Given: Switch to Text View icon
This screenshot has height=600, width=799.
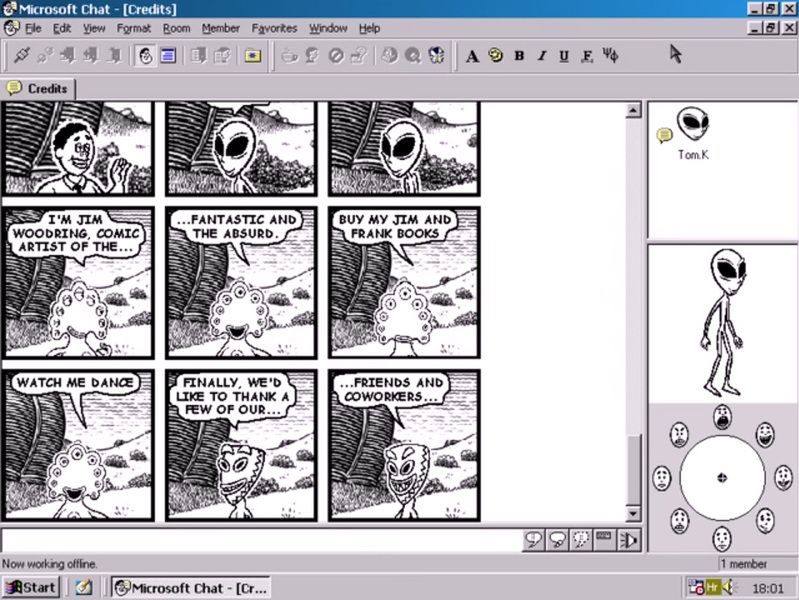Looking at the screenshot, I should [x=168, y=55].
